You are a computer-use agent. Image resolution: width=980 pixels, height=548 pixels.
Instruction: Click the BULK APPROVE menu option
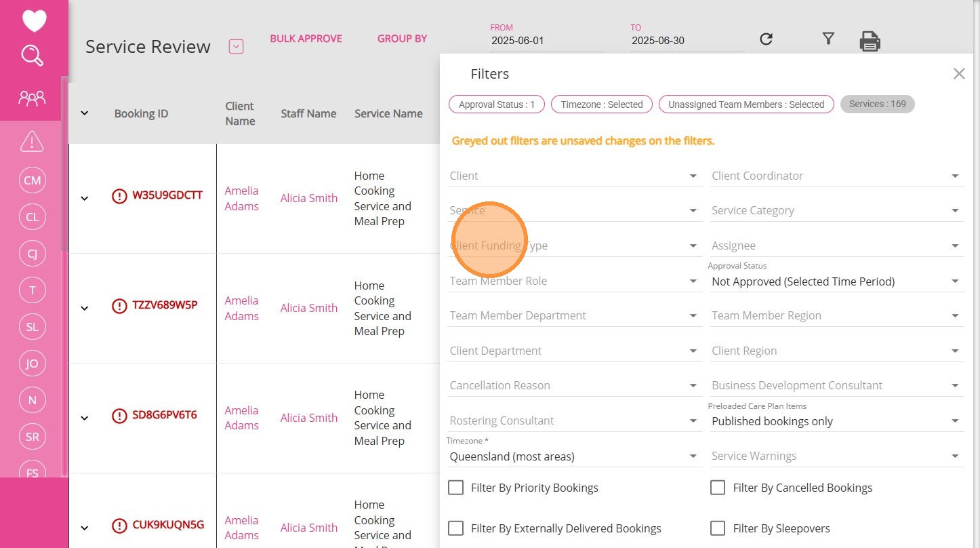[x=306, y=39]
